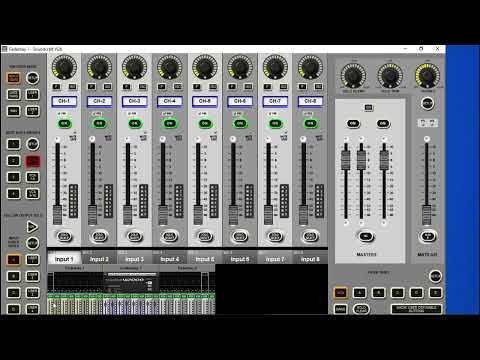Toggle the CH-5 ON button

(205, 123)
